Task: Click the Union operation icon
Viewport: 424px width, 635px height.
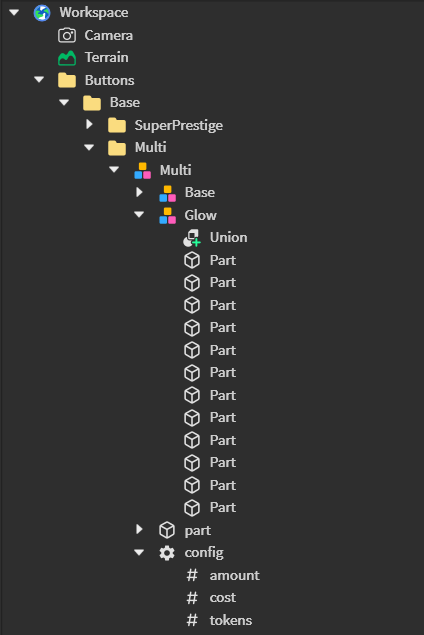Action: (x=192, y=238)
